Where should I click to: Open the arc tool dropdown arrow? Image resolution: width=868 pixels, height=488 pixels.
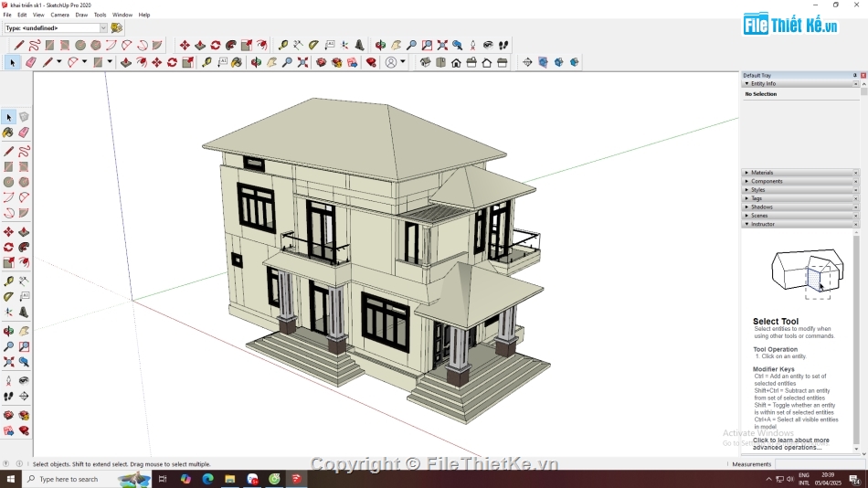pyautogui.click(x=84, y=62)
